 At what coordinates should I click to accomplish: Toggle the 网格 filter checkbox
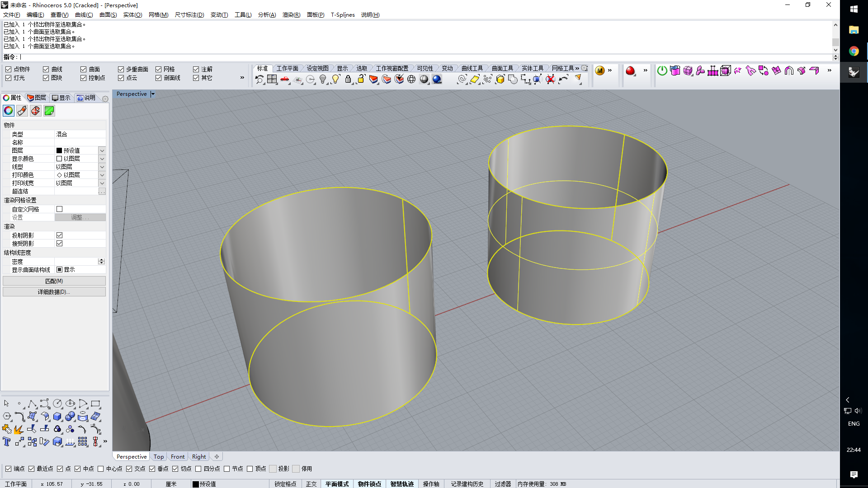[x=158, y=69]
